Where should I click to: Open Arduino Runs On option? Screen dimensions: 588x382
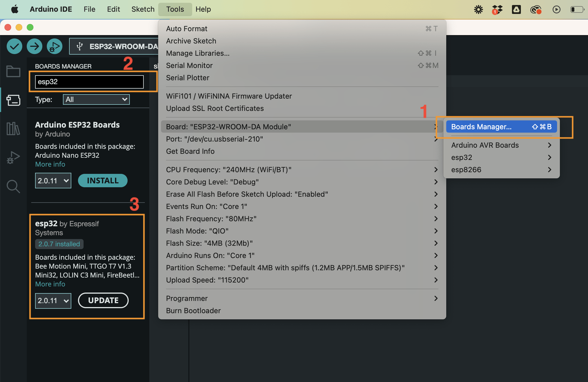302,256
